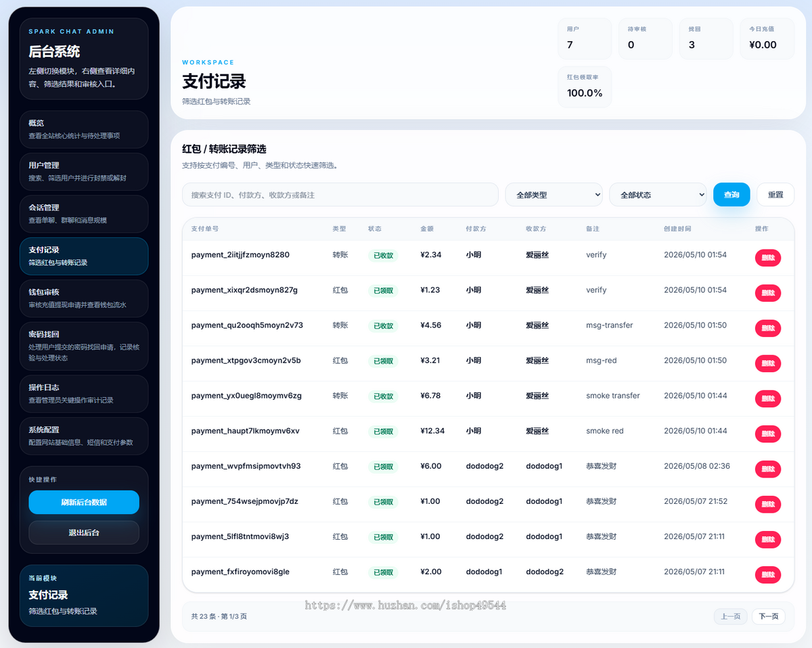Click the ¥6.78 amount cell
Image resolution: width=812 pixels, height=648 pixels.
click(x=431, y=396)
